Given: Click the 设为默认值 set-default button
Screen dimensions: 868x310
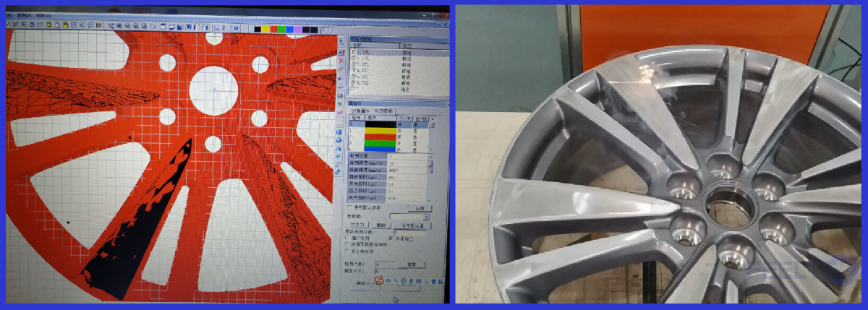Looking at the screenshot, I should point(412,225).
